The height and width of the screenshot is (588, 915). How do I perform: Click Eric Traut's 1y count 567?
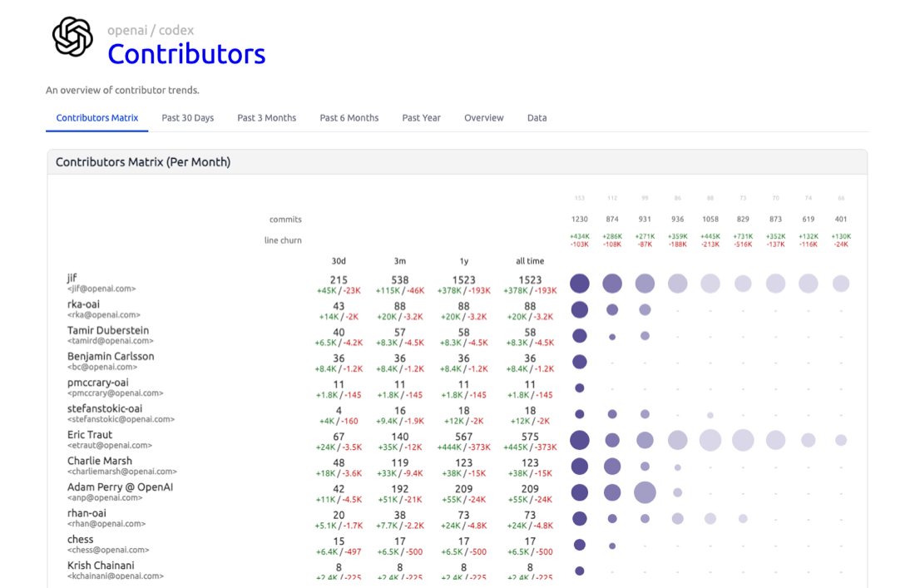[x=464, y=437]
